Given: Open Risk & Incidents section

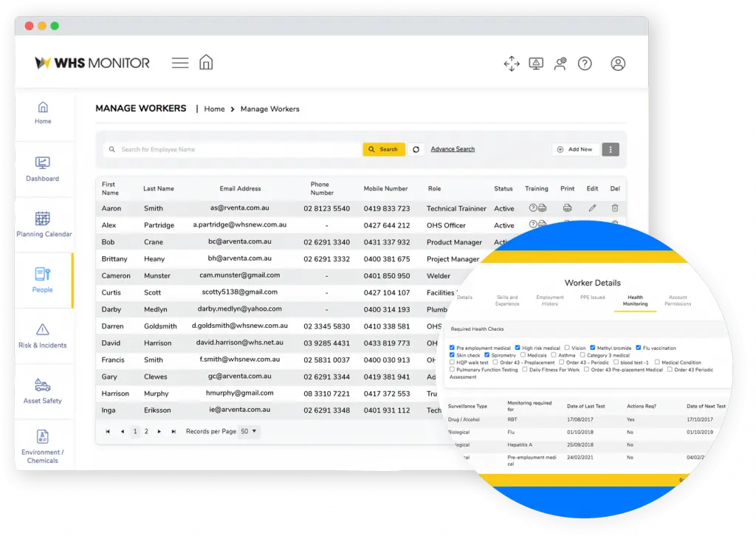Looking at the screenshot, I should click(x=42, y=335).
